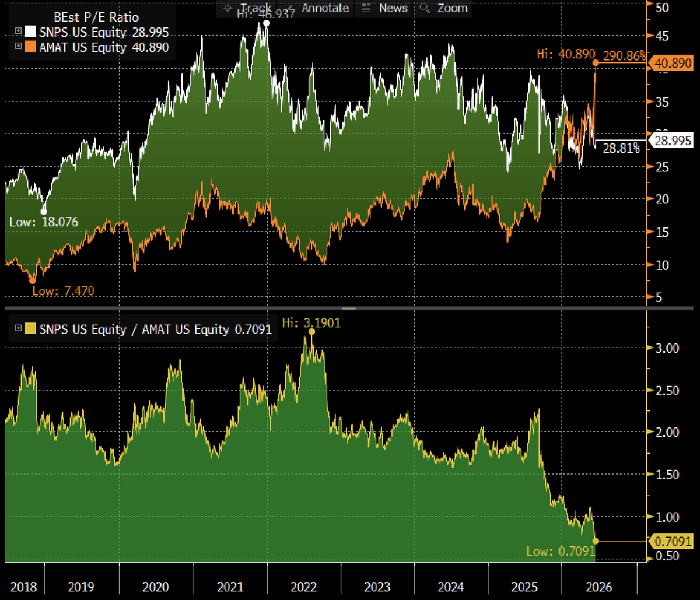Click the 2026 year label
This screenshot has width=700, height=600.
599,587
